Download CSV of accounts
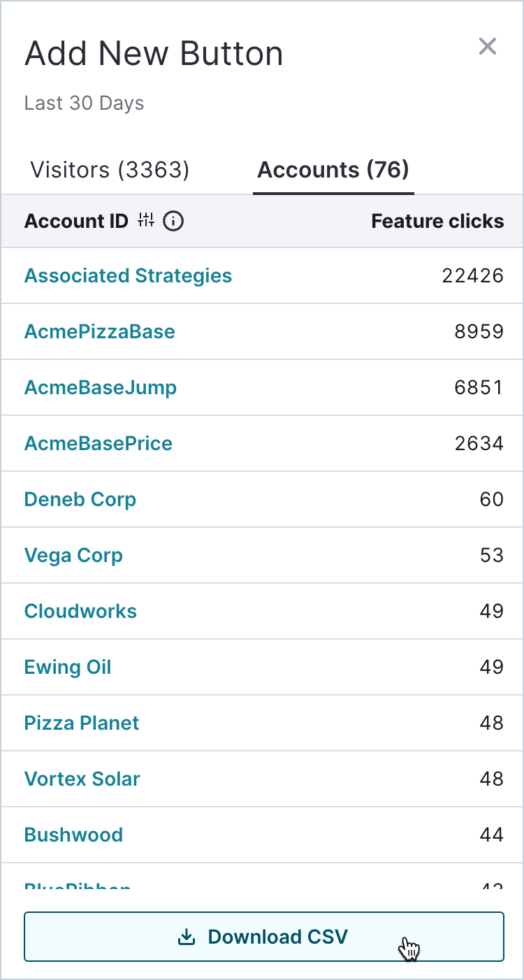524x980 pixels. point(264,937)
